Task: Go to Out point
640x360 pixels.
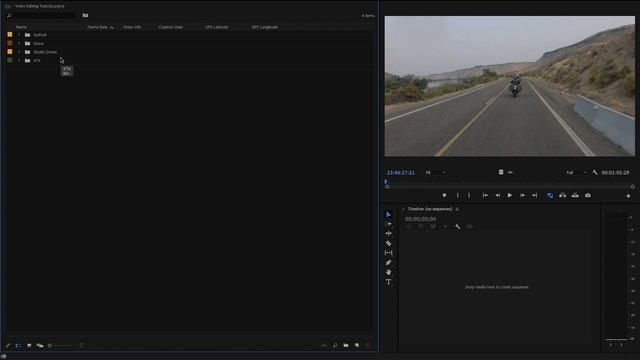Action: [534, 196]
